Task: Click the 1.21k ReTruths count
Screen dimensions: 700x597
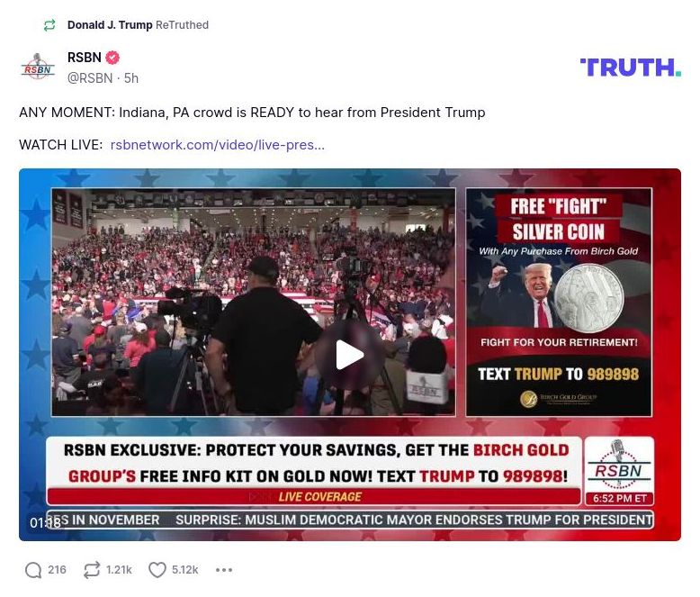Action: [119, 570]
